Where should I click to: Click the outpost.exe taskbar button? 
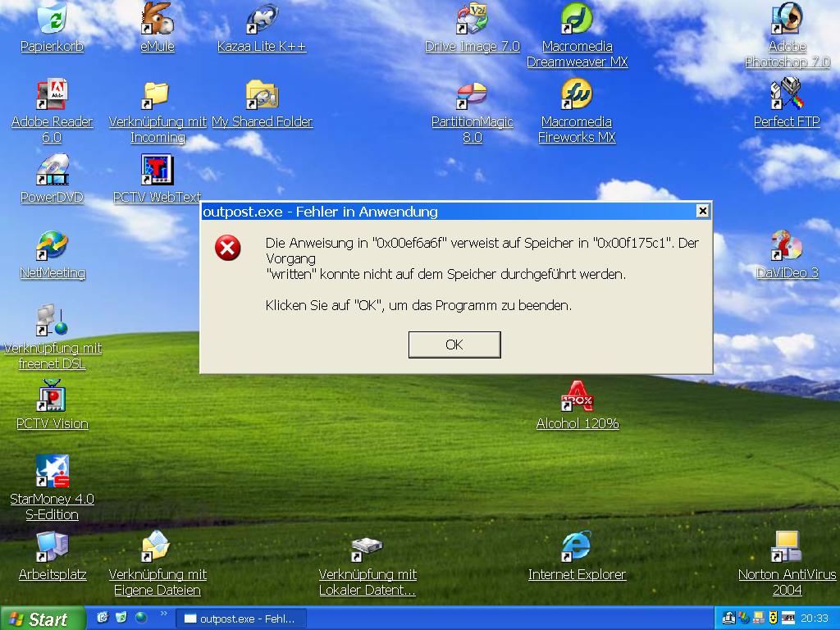pyautogui.click(x=240, y=619)
